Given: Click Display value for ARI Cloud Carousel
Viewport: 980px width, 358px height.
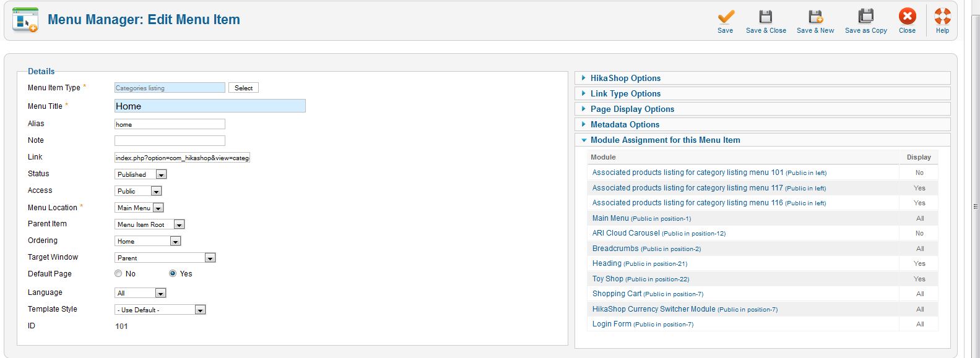Looking at the screenshot, I should click(919, 233).
